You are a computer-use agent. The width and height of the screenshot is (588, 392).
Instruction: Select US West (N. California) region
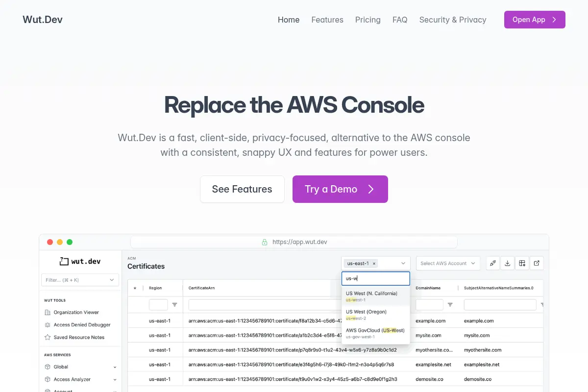[x=376, y=296]
